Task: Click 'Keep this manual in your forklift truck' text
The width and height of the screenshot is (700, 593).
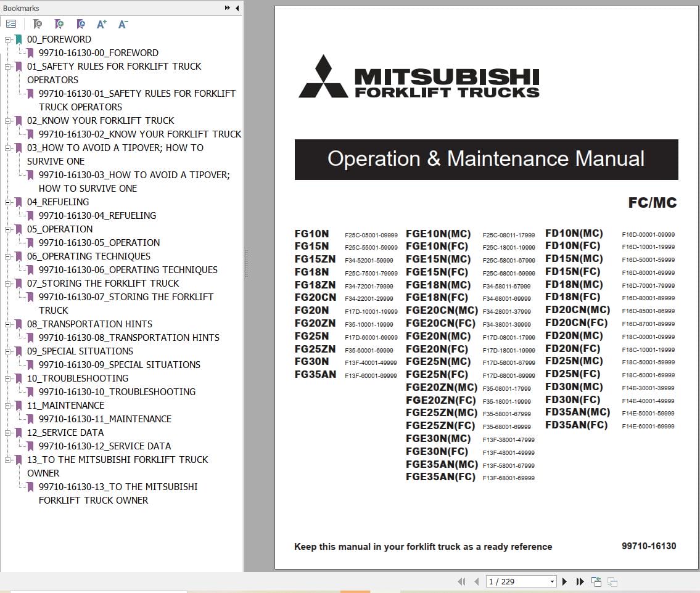Action: pos(422,547)
